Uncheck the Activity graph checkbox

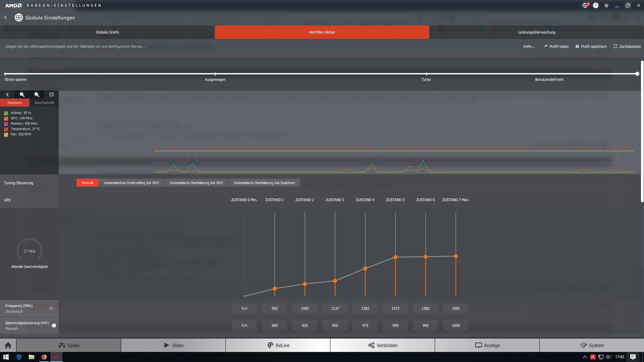[6, 113]
